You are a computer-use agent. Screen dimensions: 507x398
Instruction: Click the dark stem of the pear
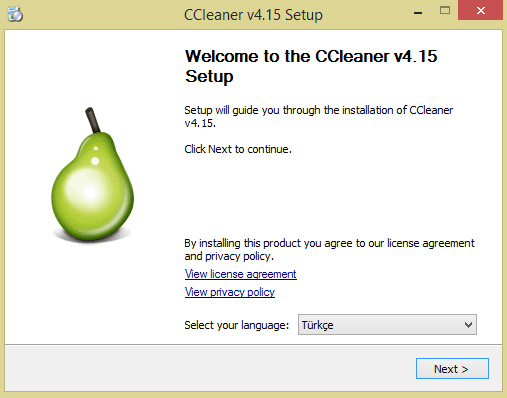93,120
